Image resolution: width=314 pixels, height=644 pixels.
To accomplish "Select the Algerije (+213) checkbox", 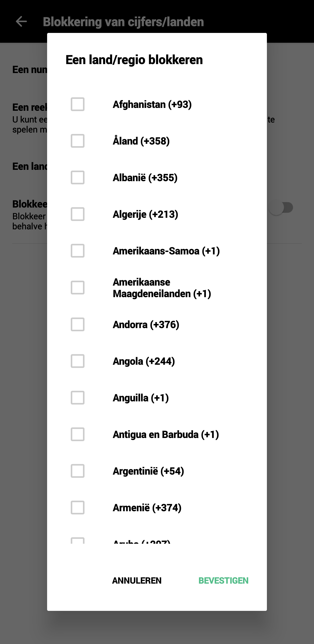I will click(x=77, y=214).
